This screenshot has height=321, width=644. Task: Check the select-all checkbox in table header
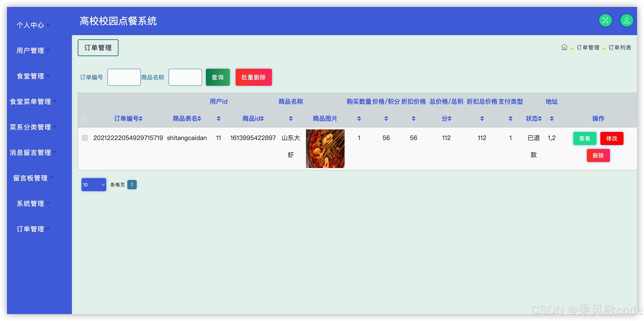point(85,119)
